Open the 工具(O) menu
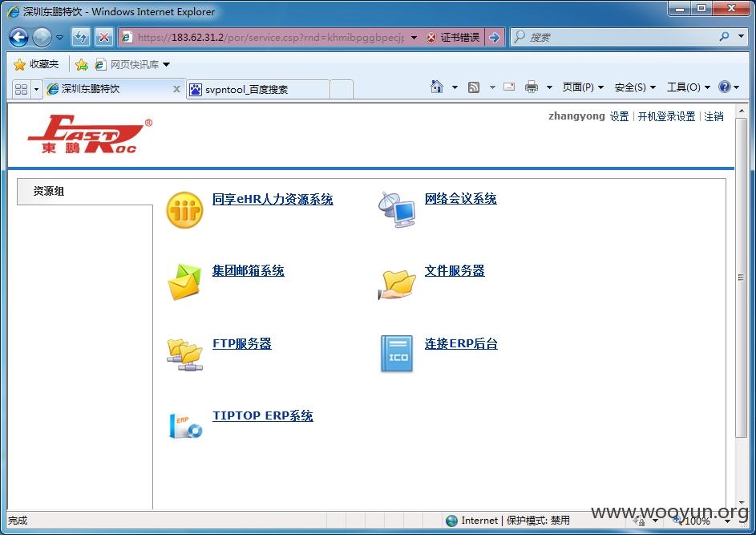This screenshot has width=756, height=535. (x=689, y=87)
